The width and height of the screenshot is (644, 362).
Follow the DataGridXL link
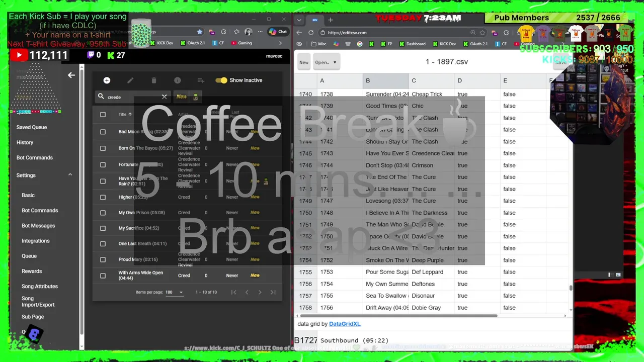click(345, 324)
